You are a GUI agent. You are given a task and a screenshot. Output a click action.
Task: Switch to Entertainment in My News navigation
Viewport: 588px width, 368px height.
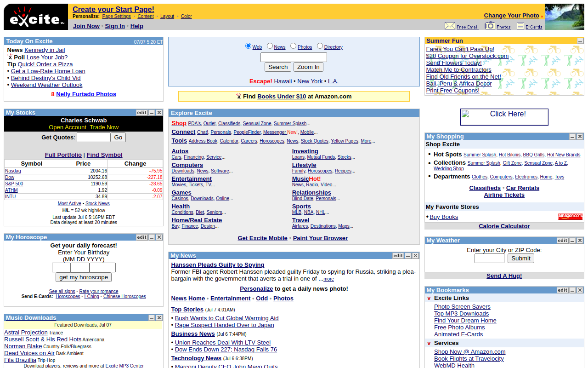coord(230,298)
